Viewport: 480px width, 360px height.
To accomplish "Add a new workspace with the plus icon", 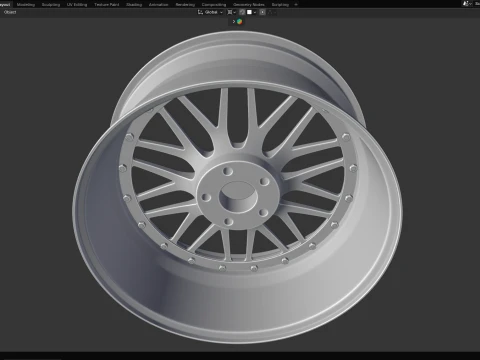I will (296, 5).
